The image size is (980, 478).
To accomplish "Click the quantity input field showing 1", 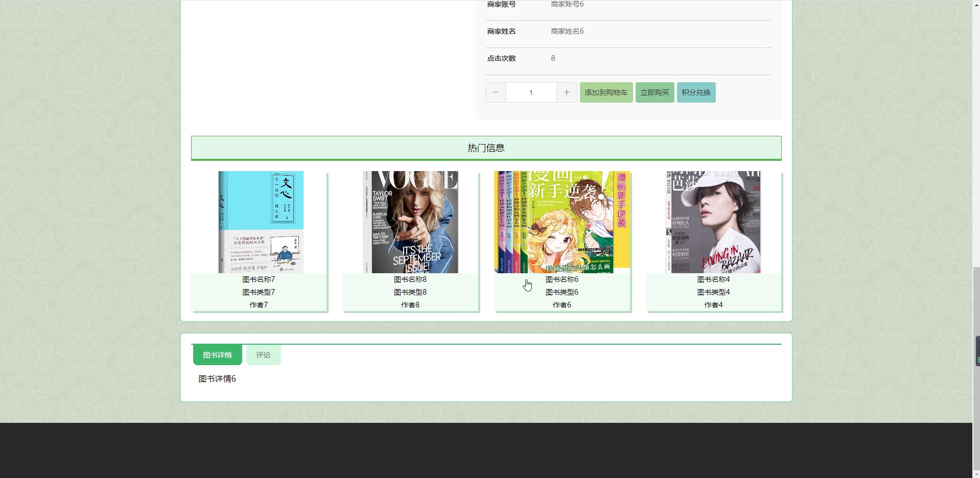I will click(531, 92).
